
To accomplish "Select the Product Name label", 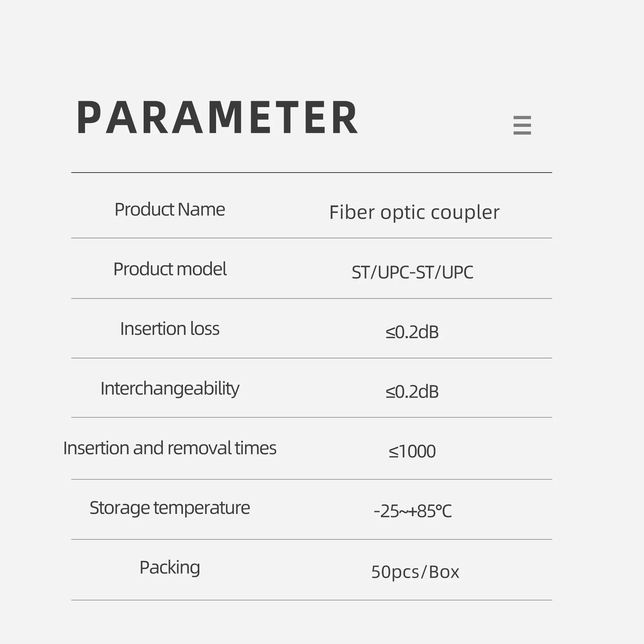I will 170,209.
